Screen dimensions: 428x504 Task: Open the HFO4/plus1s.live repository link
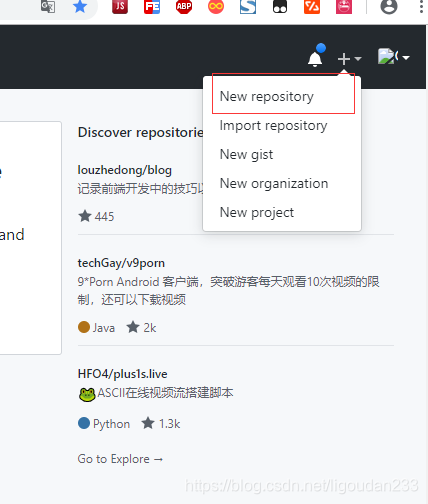[x=122, y=374]
